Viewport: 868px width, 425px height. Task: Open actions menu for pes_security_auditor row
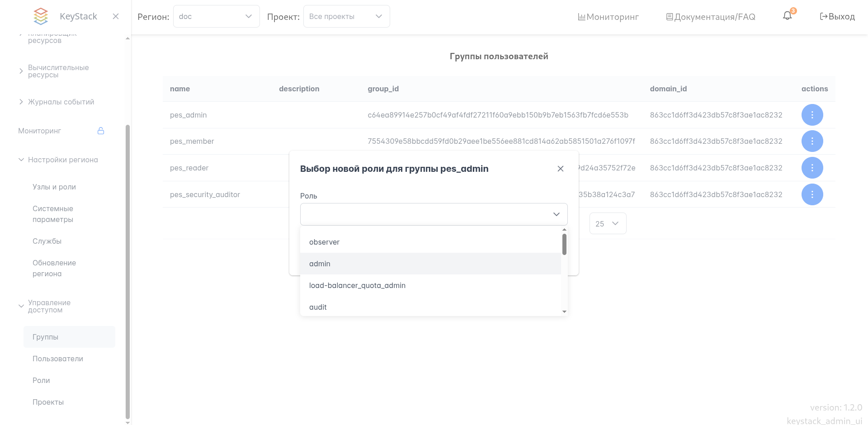[x=812, y=194]
